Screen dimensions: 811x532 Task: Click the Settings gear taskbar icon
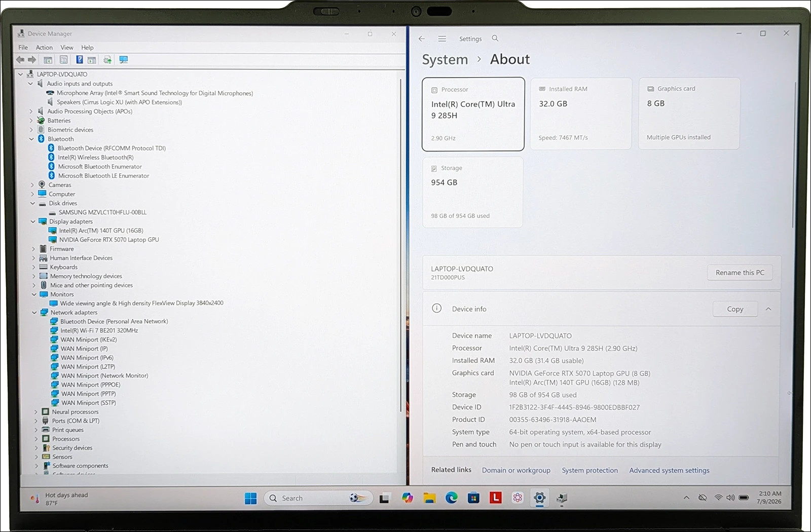pyautogui.click(x=539, y=498)
